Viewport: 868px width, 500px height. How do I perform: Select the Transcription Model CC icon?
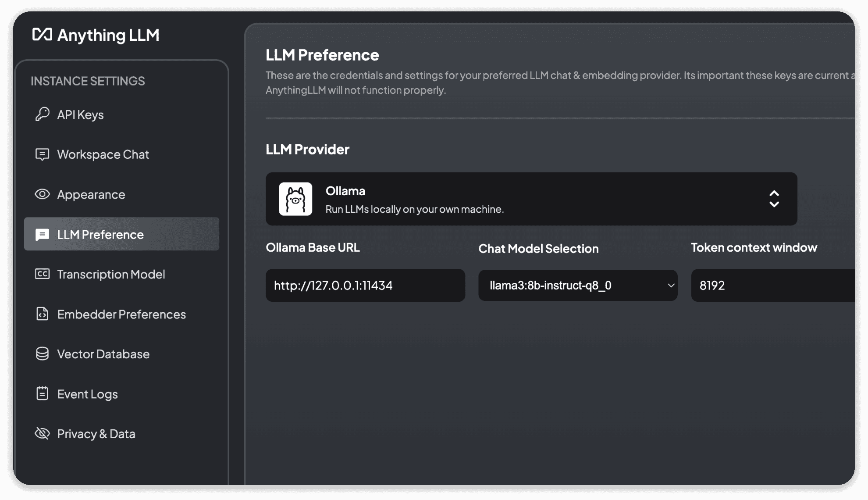[42, 274]
